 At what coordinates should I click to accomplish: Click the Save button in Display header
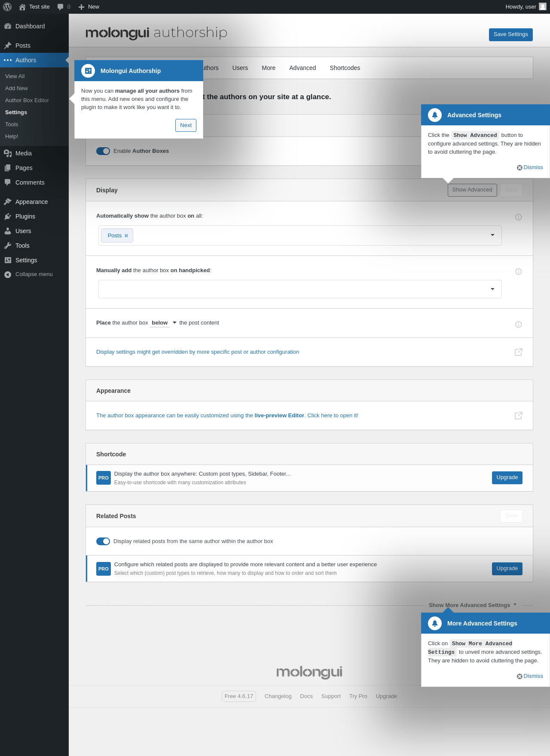[x=511, y=190]
